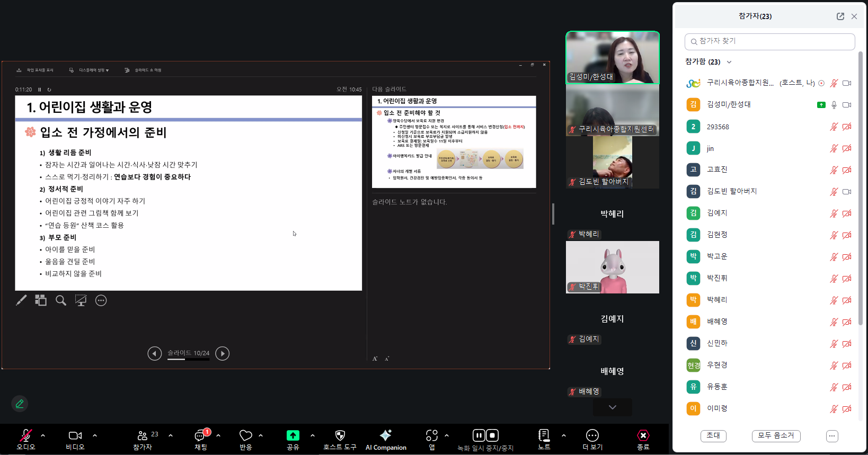The height and width of the screenshot is (455, 868).
Task: Open 디스플레이 설정 menu
Action: pos(90,70)
